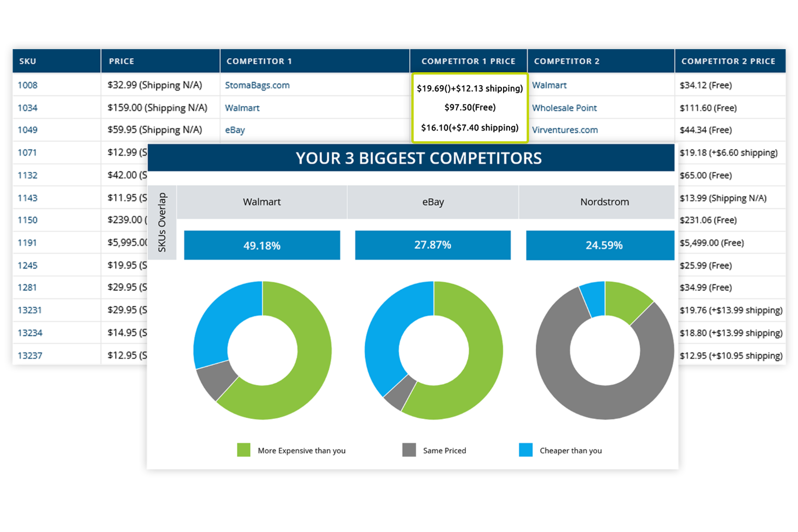Select the blue Cheaper than you swatch
This screenshot has width=798, height=532.
tap(526, 450)
